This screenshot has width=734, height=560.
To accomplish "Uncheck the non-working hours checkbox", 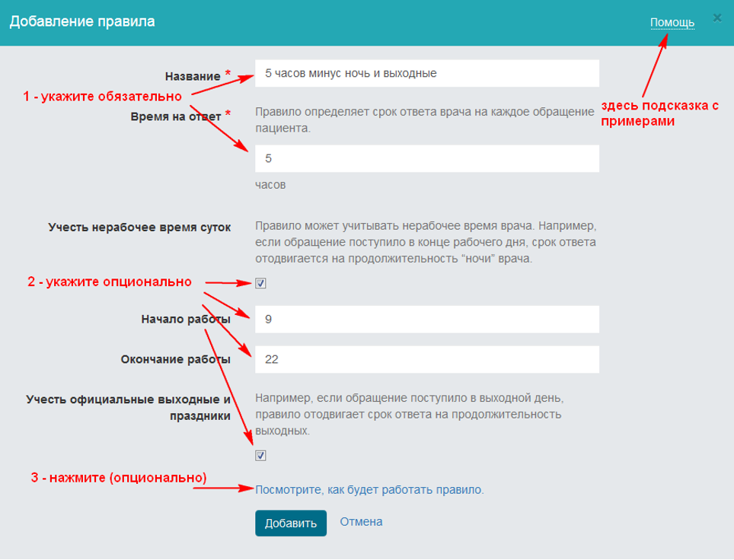I will tap(260, 284).
